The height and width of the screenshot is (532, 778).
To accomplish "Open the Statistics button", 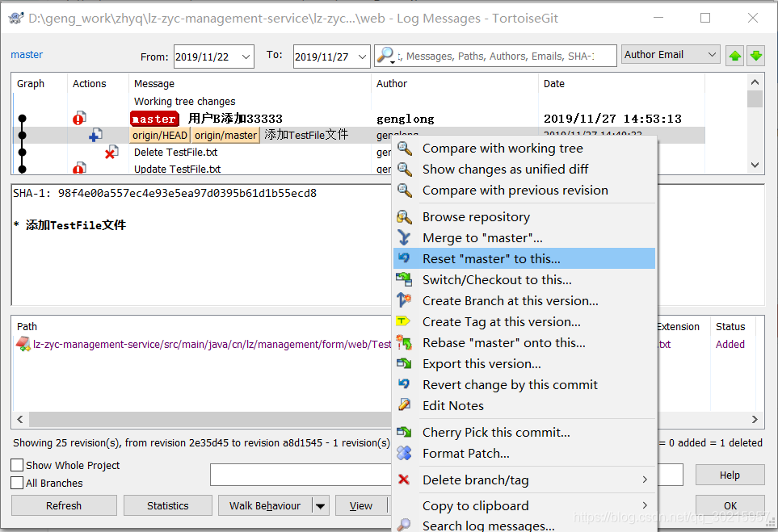I will pyautogui.click(x=168, y=505).
